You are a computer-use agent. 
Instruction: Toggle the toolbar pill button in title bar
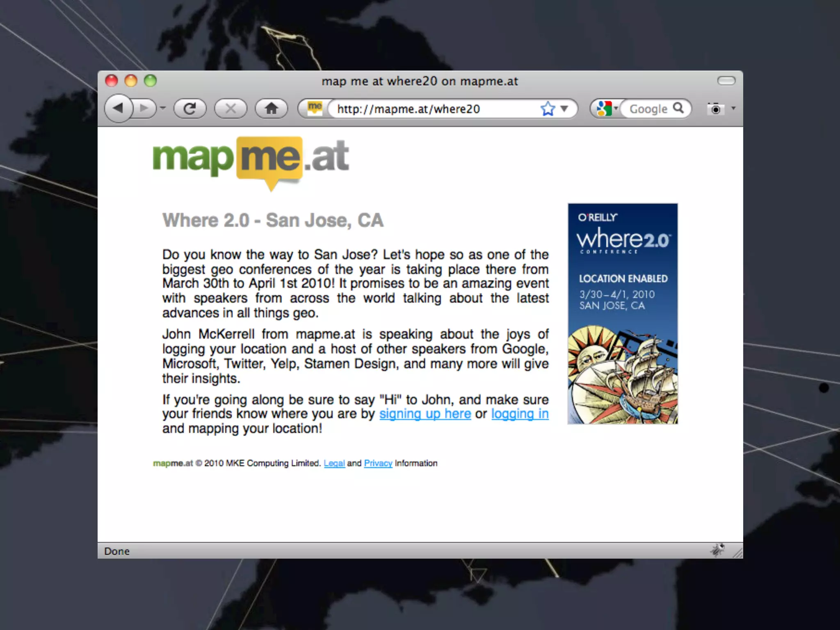coord(726,81)
